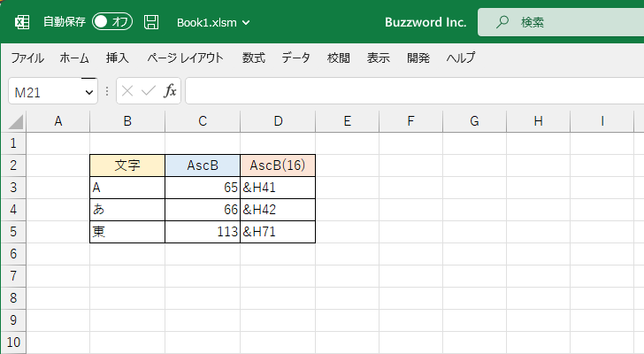Screen dimensions: 644x354
Task: Select the cell with value 65
Action: 203,188
